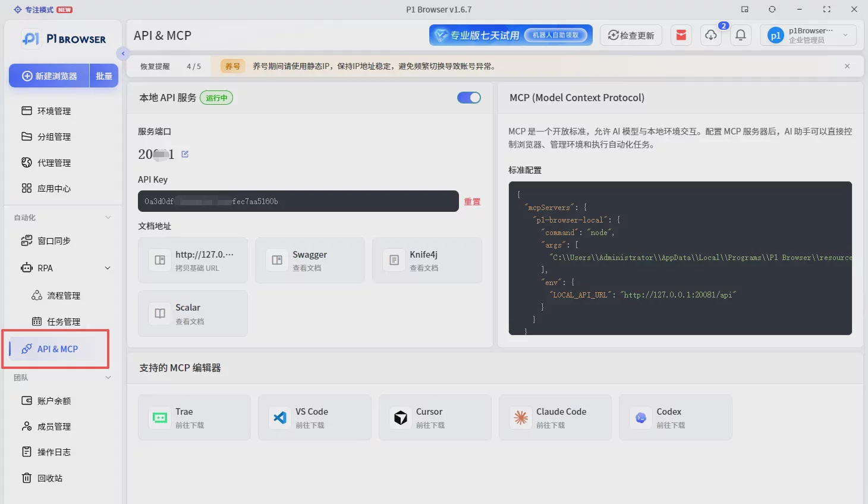Screen dimensions: 868x504
Task: Click the Knife4j card document icon
Action: [394, 260]
